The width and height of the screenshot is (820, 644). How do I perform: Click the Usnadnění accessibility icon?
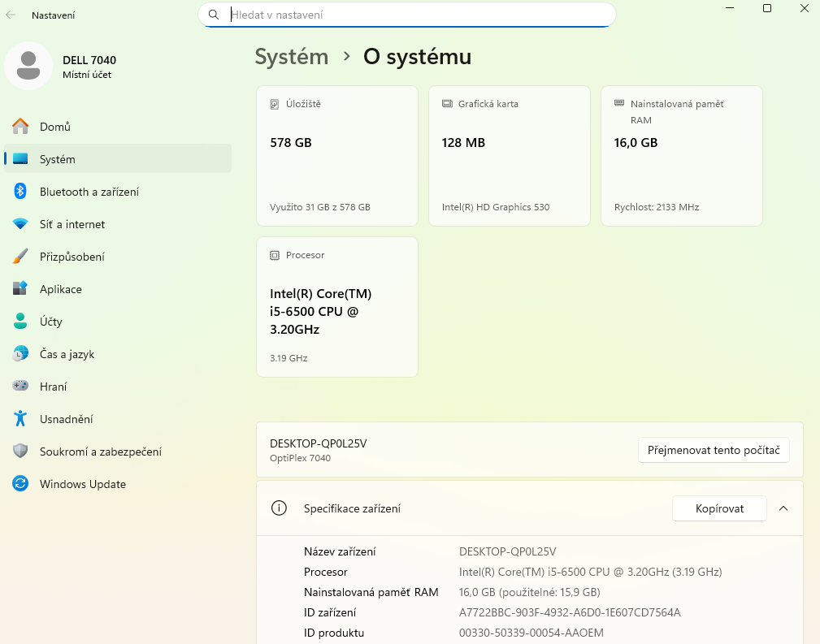pos(22,418)
